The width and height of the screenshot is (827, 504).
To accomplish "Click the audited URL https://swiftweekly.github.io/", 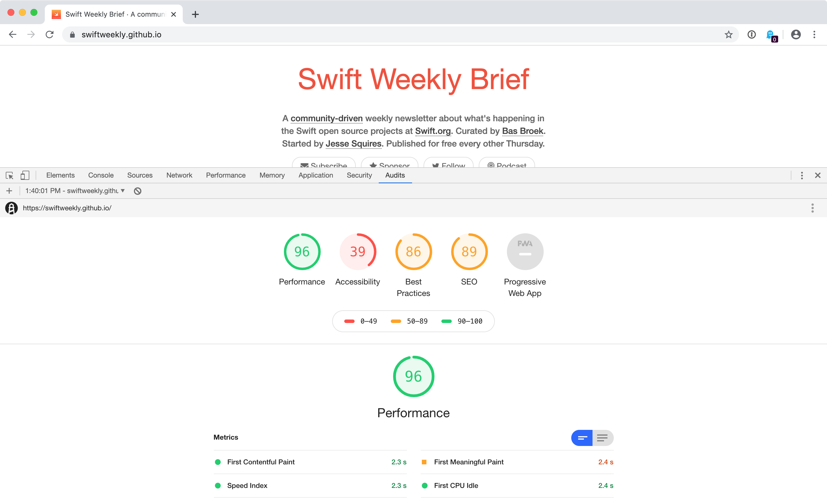I will click(x=67, y=208).
